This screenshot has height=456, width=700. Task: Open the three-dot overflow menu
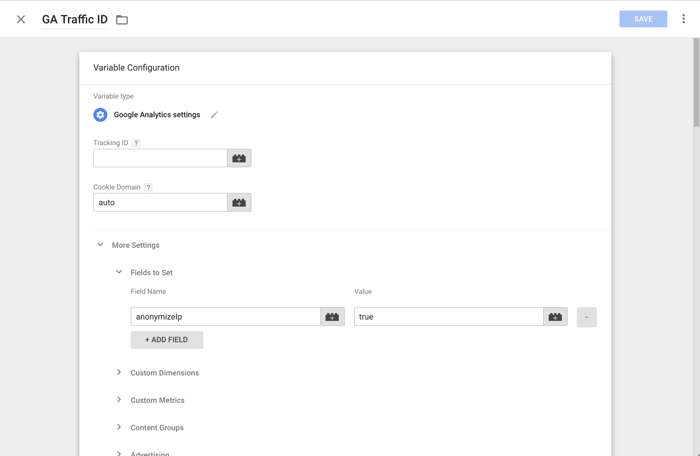pyautogui.click(x=684, y=19)
